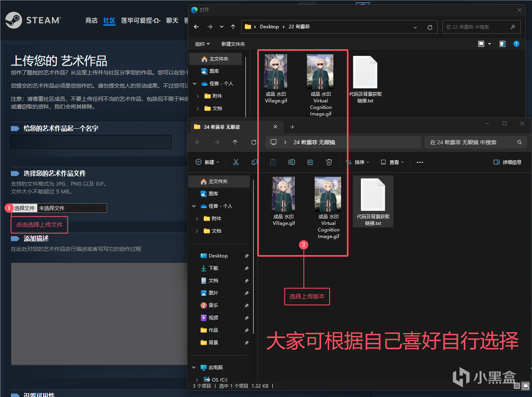The width and height of the screenshot is (532, 397).
Task: Select 成品 水印 Virtual Cognition Image.gif in 打开 dialog
Action: click(x=321, y=85)
